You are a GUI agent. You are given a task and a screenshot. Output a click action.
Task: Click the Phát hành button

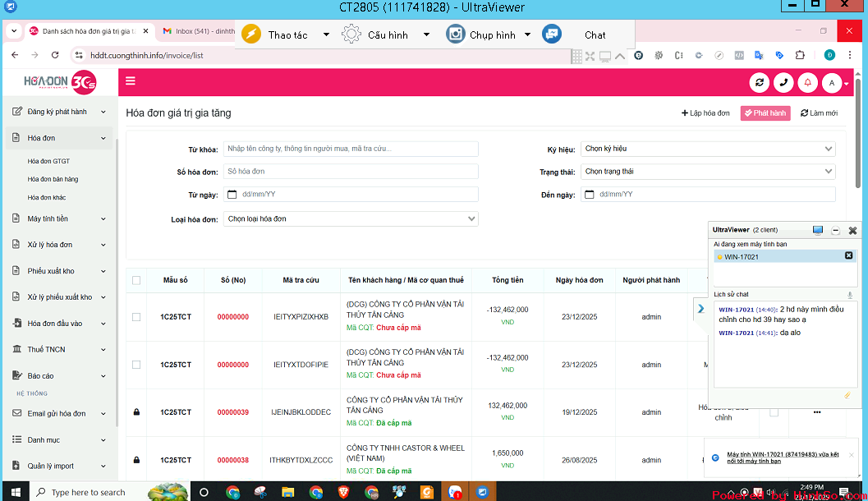pyautogui.click(x=765, y=113)
